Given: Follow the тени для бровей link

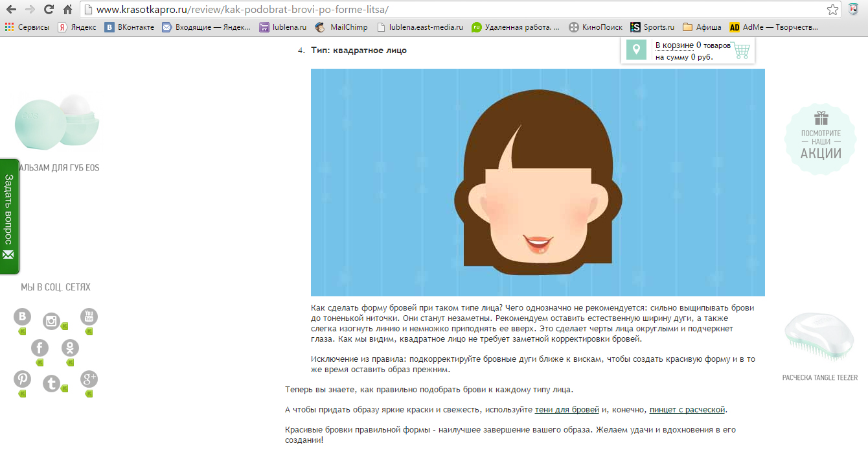Looking at the screenshot, I should click(567, 410).
